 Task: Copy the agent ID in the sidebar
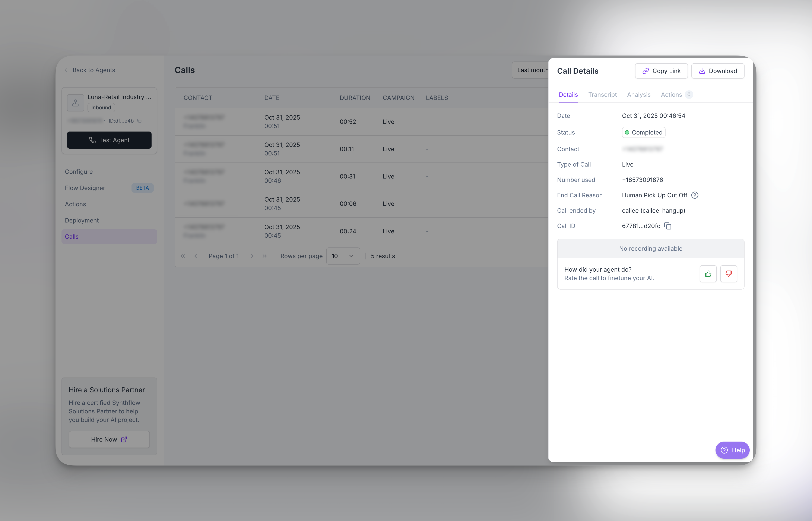coord(139,121)
